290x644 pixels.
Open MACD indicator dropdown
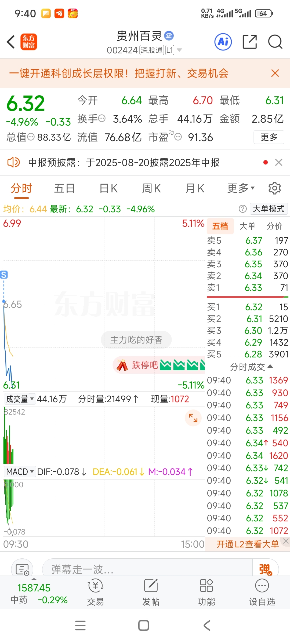coord(20,471)
